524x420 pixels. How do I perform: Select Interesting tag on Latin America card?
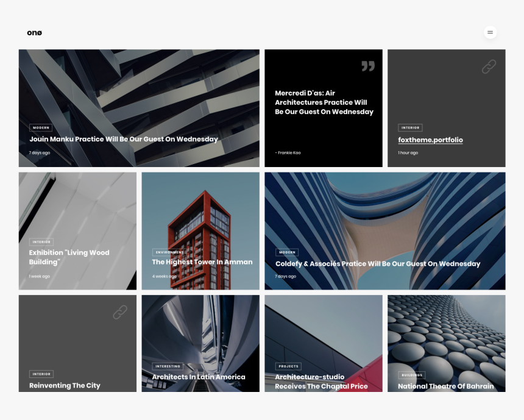168,366
